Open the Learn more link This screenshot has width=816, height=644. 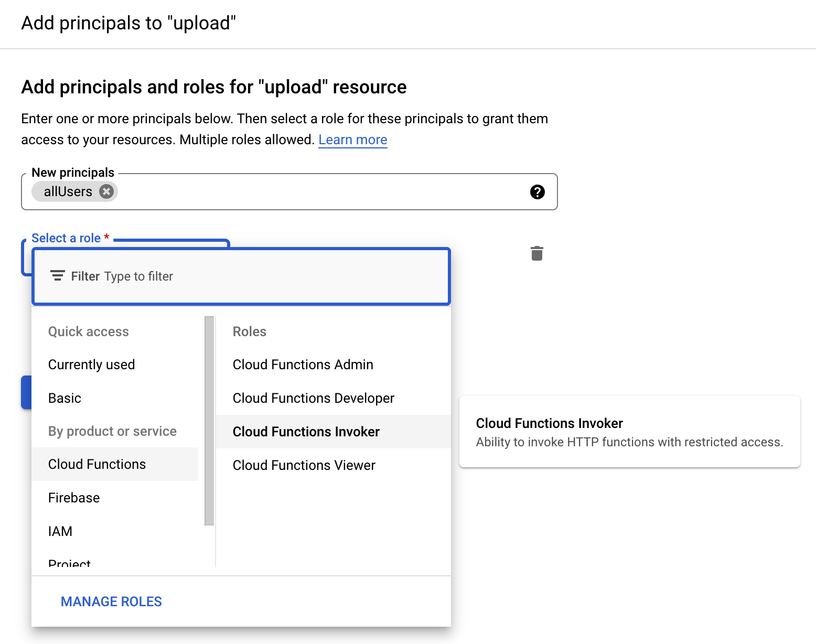click(352, 140)
